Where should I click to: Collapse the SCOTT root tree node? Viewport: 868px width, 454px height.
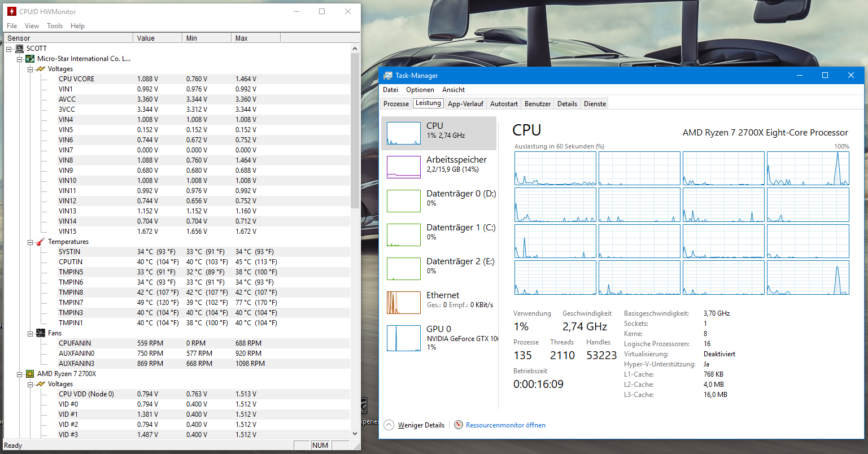click(x=9, y=49)
